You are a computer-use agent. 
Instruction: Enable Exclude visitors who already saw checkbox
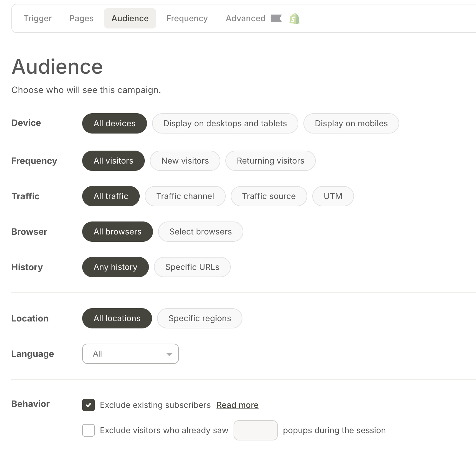coord(88,430)
